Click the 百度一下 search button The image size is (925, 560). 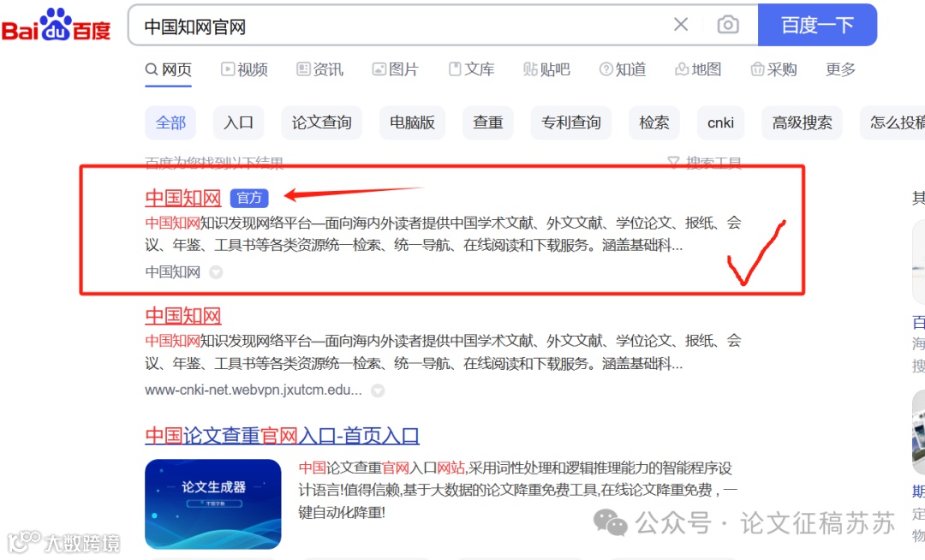pyautogui.click(x=817, y=25)
